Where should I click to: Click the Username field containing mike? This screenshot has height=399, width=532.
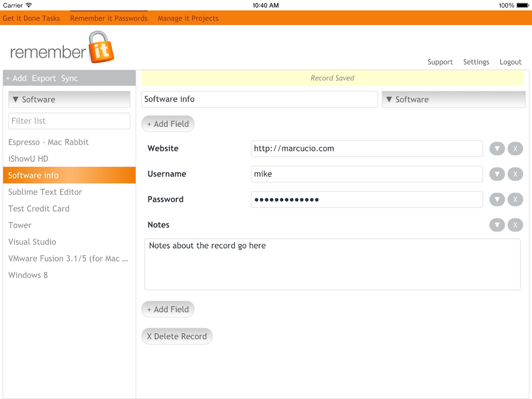(367, 174)
